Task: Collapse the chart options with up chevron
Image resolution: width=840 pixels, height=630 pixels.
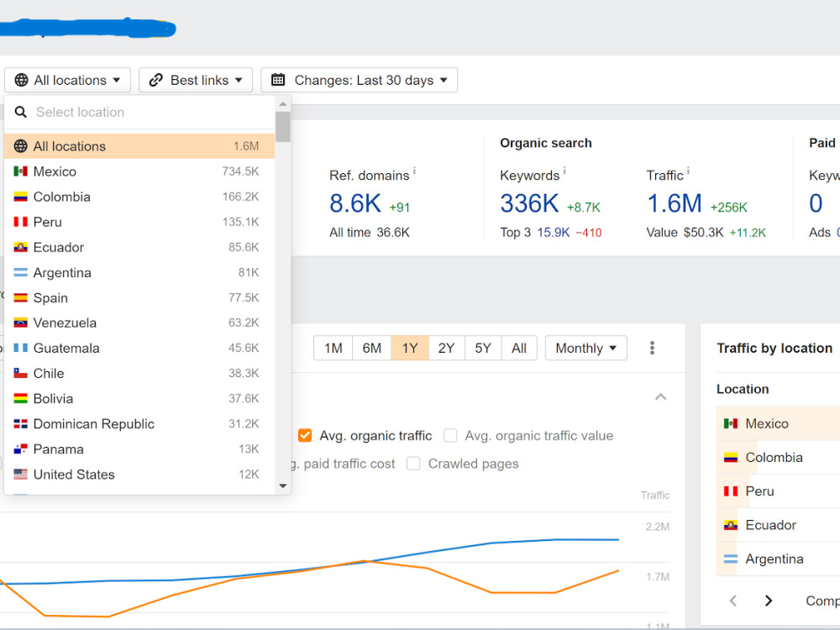Action: coord(660,397)
